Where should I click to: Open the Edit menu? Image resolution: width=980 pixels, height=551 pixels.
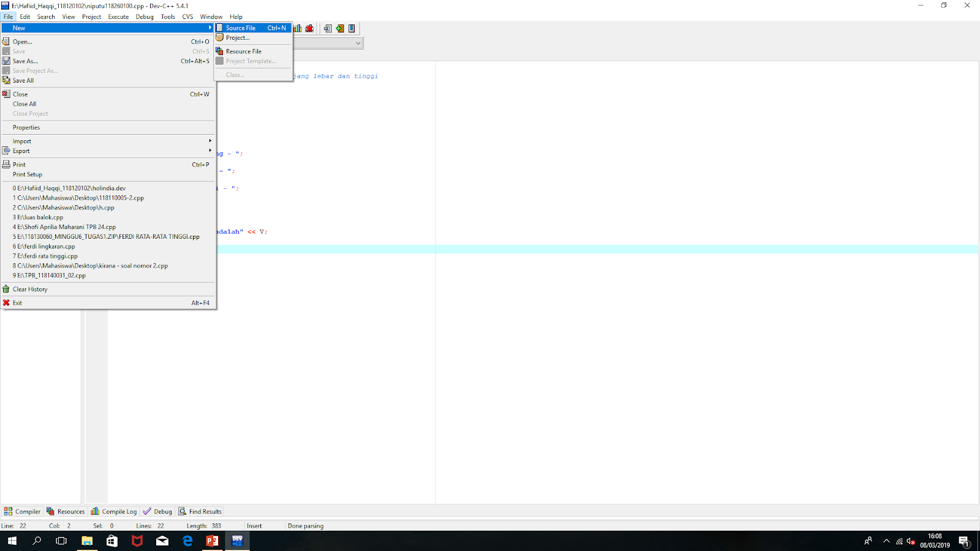[x=25, y=17]
